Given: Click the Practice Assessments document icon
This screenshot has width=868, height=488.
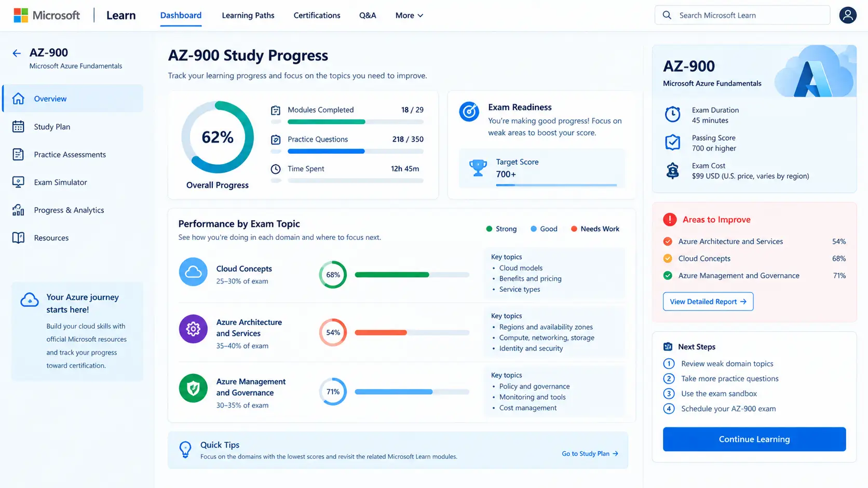Looking at the screenshot, I should click(18, 154).
